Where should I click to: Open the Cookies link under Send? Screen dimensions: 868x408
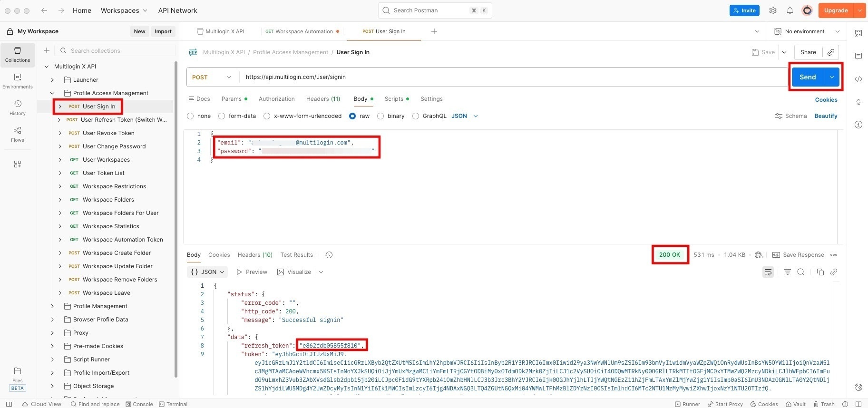click(x=826, y=100)
